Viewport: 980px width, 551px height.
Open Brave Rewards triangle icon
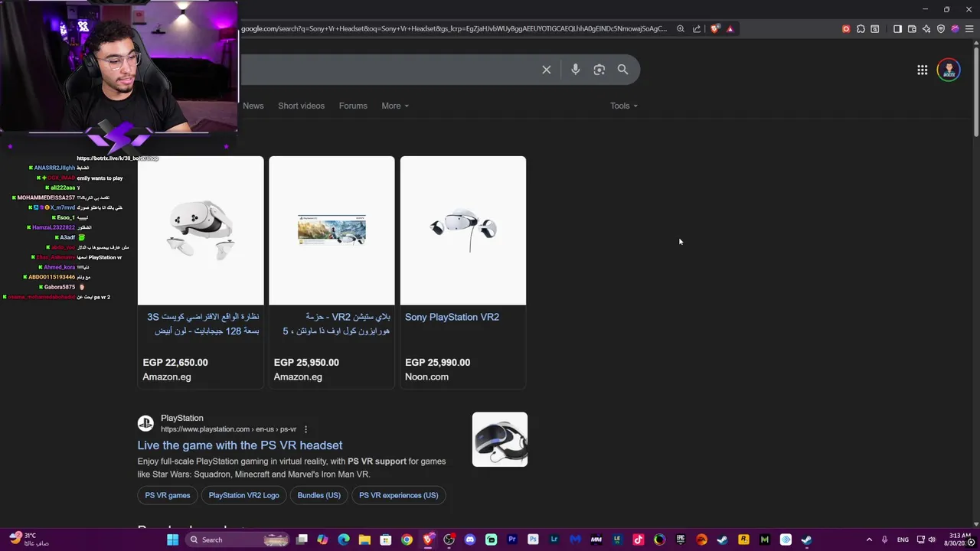coord(730,29)
